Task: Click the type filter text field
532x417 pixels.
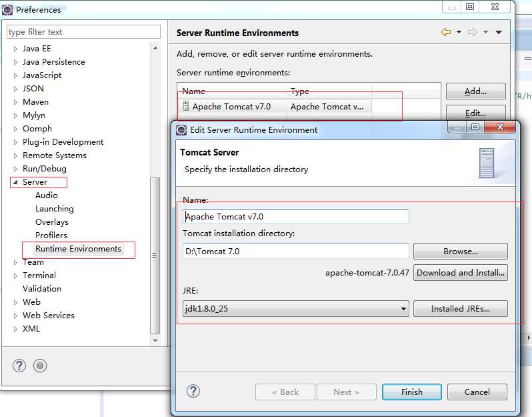Action: click(83, 32)
